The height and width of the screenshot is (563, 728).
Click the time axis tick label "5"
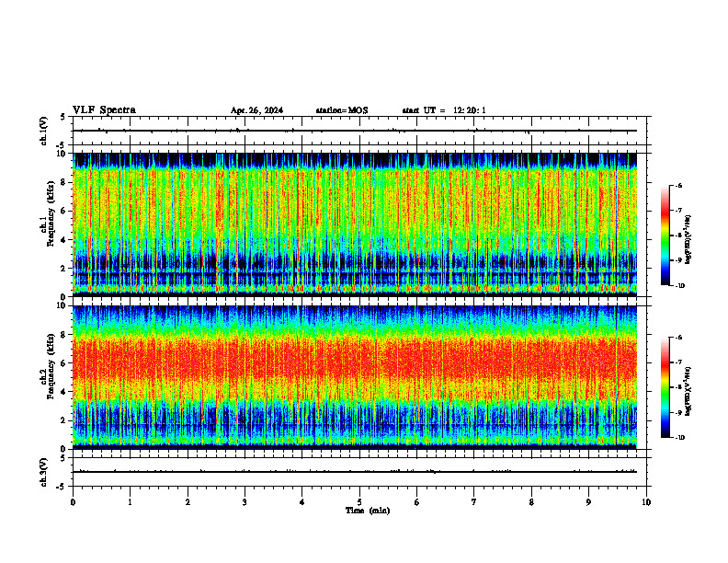pos(359,502)
